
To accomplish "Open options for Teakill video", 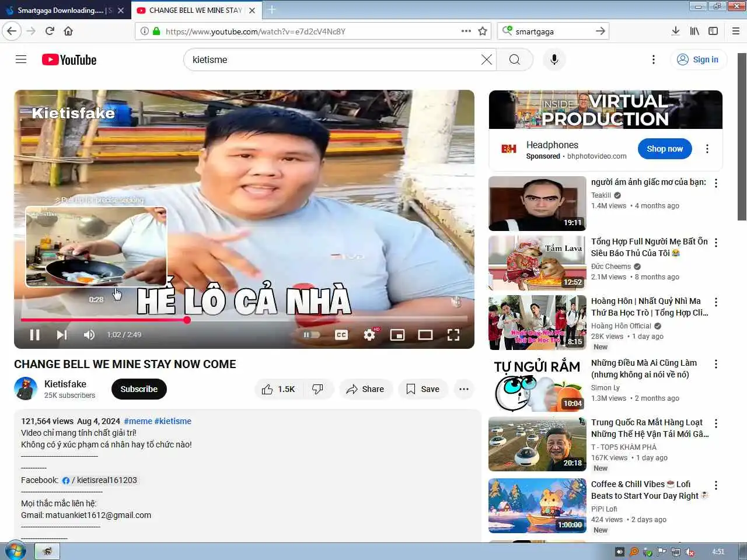I will 716,183.
